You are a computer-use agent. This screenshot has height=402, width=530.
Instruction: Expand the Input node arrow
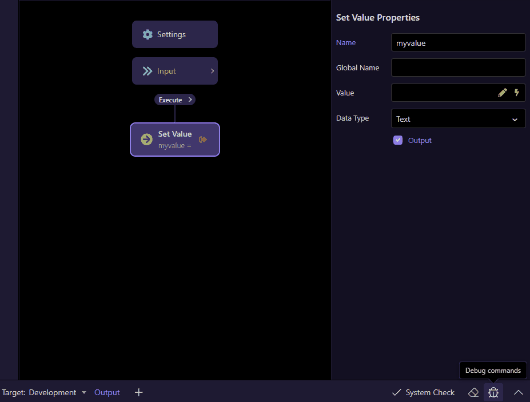(x=212, y=71)
